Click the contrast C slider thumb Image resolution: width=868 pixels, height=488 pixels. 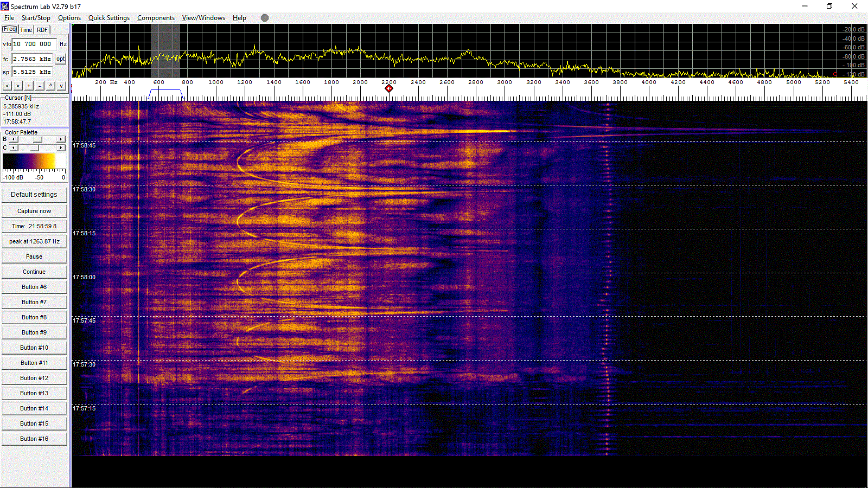click(35, 147)
